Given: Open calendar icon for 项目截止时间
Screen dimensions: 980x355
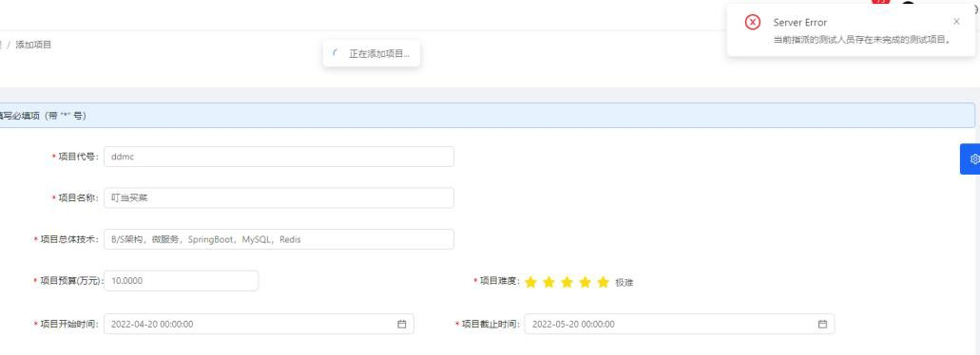Looking at the screenshot, I should point(822,324).
